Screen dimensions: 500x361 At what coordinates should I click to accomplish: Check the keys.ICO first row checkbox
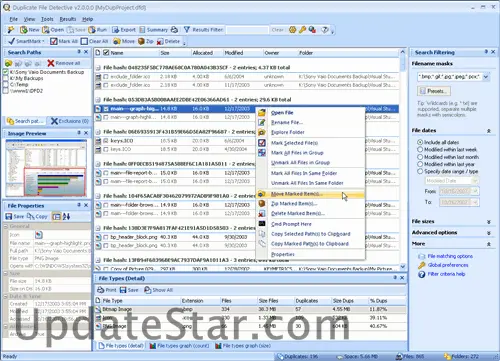tap(106, 141)
